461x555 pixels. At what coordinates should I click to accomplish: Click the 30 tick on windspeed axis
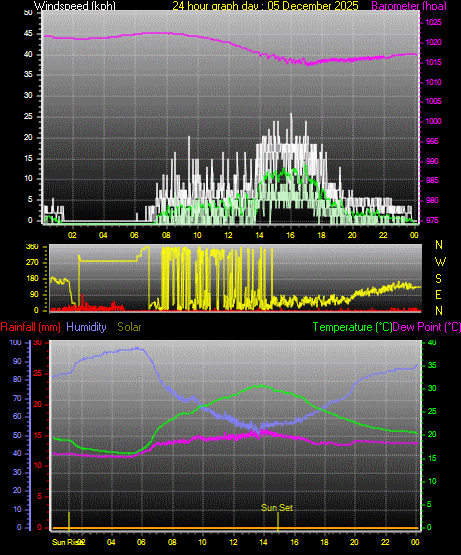coord(28,95)
